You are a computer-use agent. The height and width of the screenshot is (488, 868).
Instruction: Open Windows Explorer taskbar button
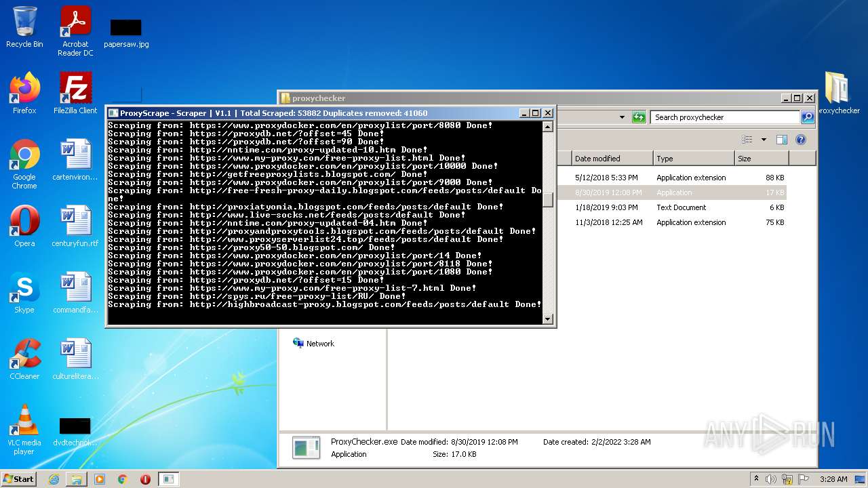77,479
